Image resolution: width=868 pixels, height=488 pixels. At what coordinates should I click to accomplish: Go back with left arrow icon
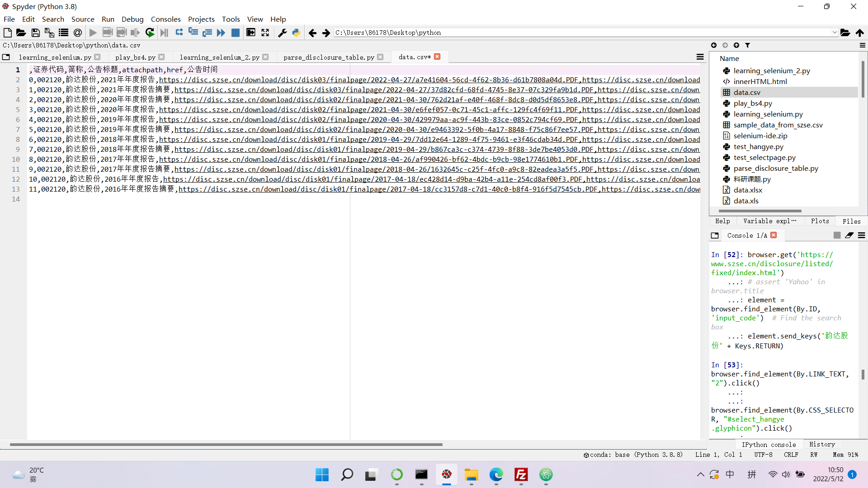312,33
